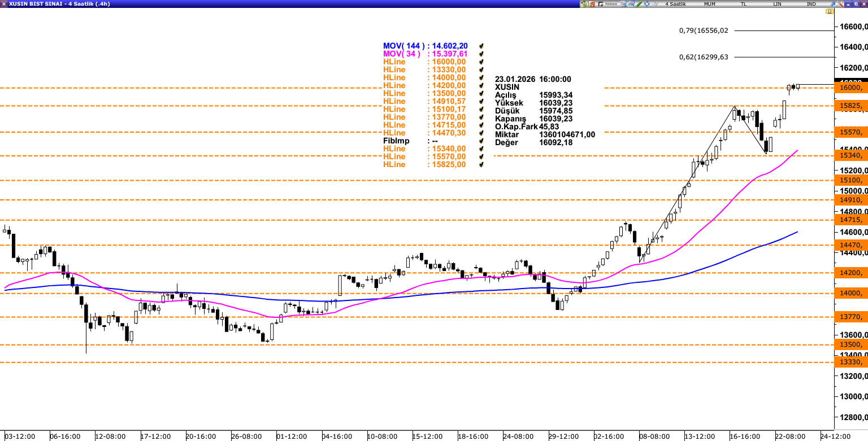This screenshot has height=441, width=868.
Task: Click the blue arrow icon near window controls
Action: tap(832, 4)
